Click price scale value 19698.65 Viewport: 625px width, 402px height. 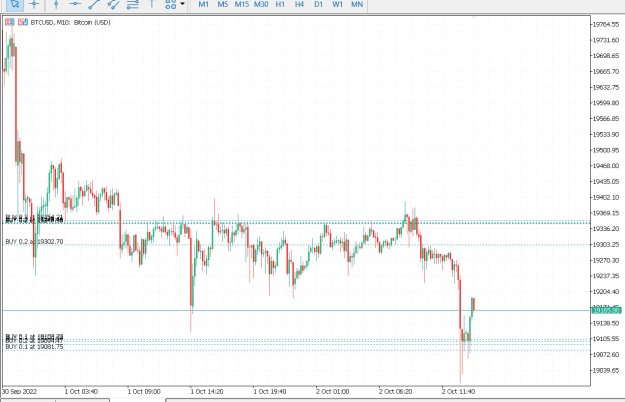606,56
